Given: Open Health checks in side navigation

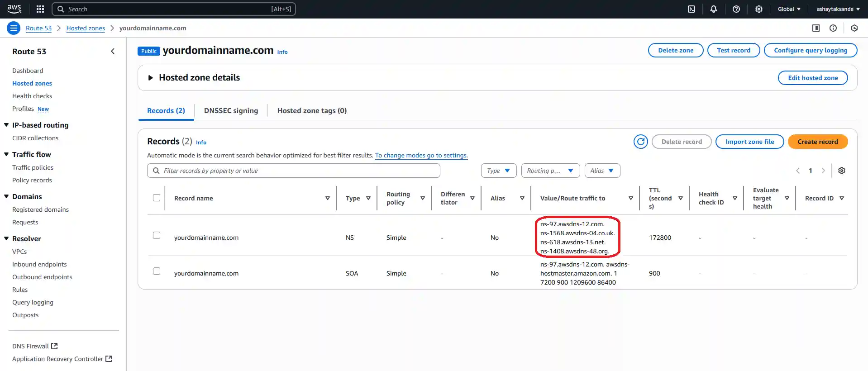Looking at the screenshot, I should point(32,96).
